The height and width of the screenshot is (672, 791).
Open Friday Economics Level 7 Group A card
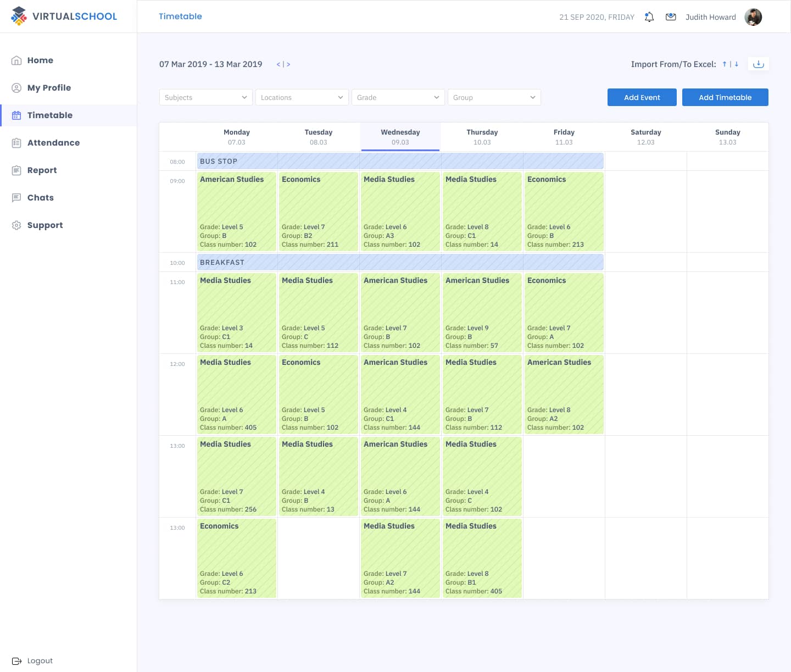click(564, 313)
